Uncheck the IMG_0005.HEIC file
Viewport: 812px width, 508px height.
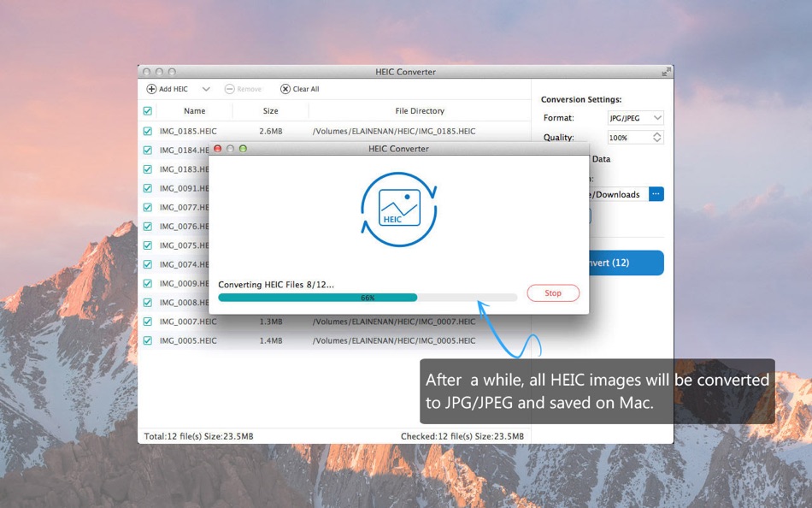pyautogui.click(x=150, y=340)
